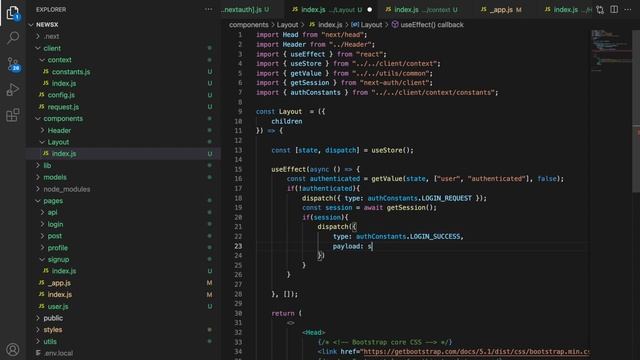
Task: Click the unsaved dot on Layout index.js tab
Action: [x=369, y=9]
